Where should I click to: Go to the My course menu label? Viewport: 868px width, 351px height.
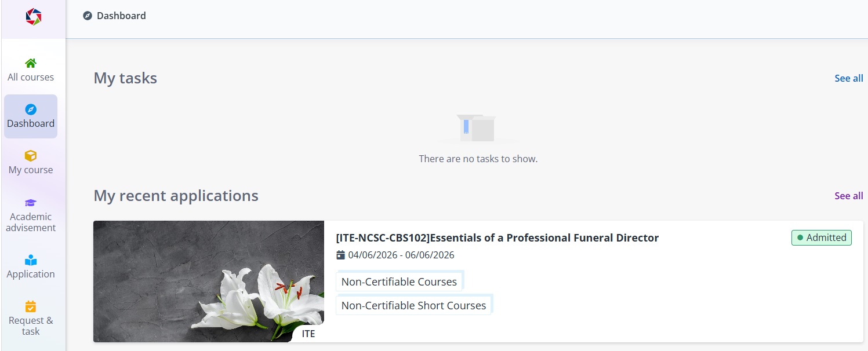tap(31, 170)
